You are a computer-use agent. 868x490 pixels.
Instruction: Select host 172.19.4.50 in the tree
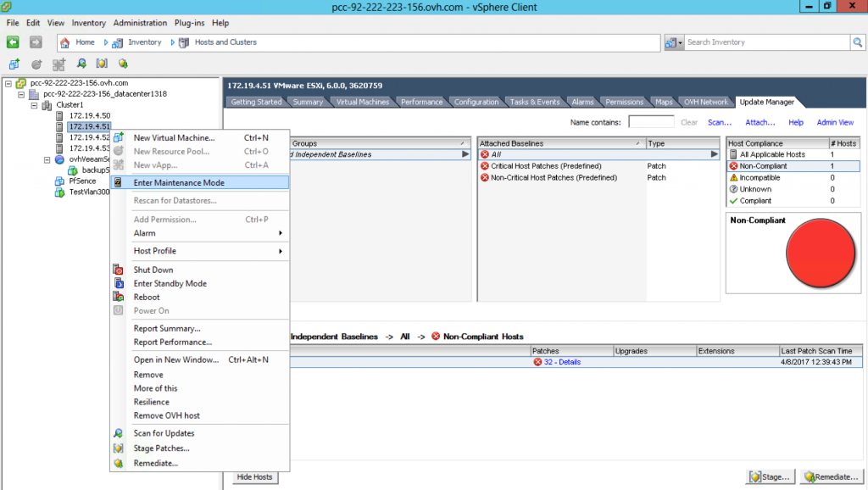pos(90,115)
